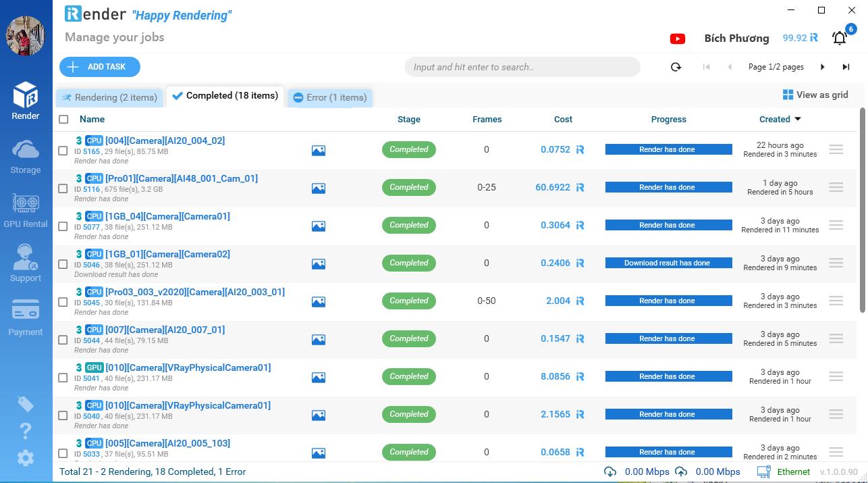The width and height of the screenshot is (868, 483).
Task: Switch to the Error (1 items) tab
Action: pyautogui.click(x=330, y=97)
